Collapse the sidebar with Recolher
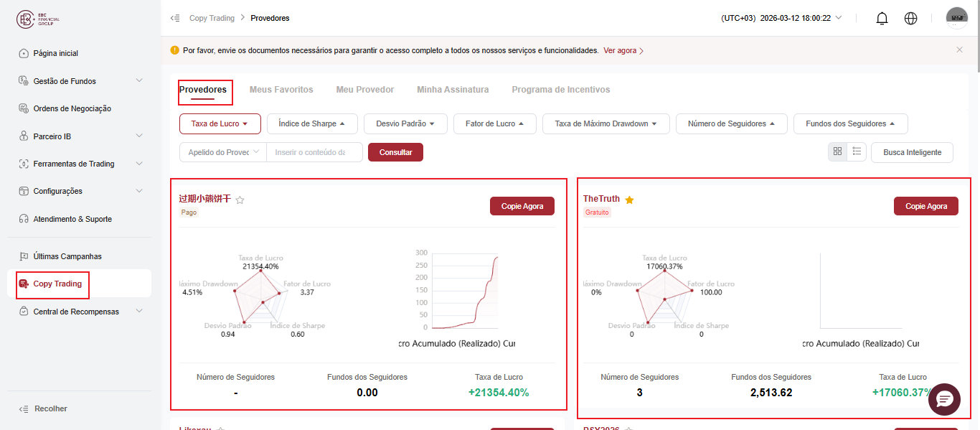 43,408
